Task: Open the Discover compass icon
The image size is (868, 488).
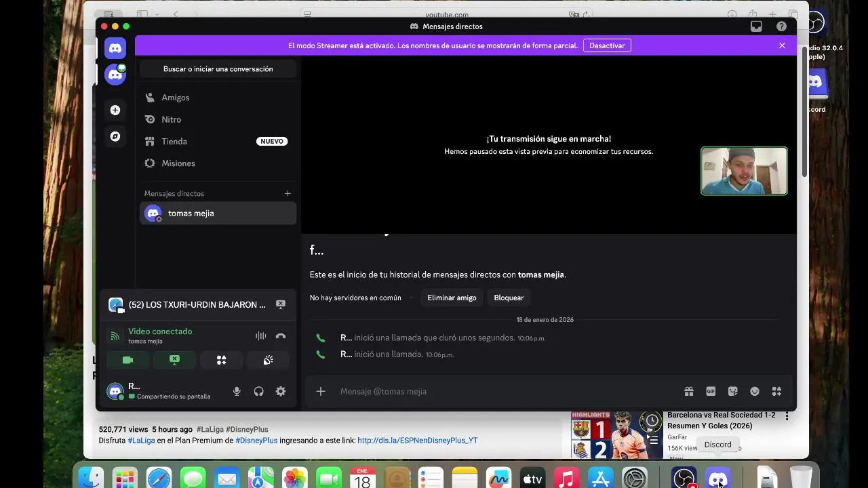Action: (115, 136)
